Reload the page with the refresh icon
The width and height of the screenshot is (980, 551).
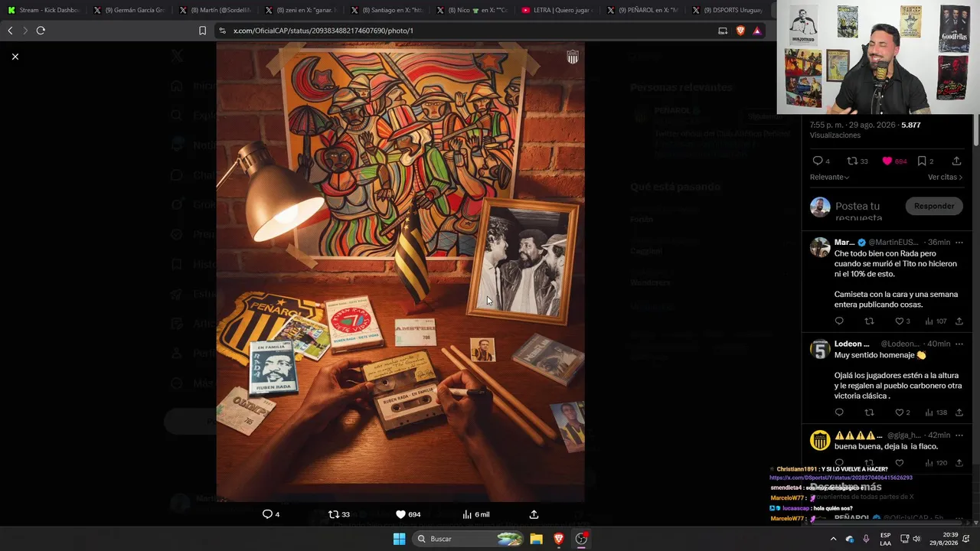41,31
